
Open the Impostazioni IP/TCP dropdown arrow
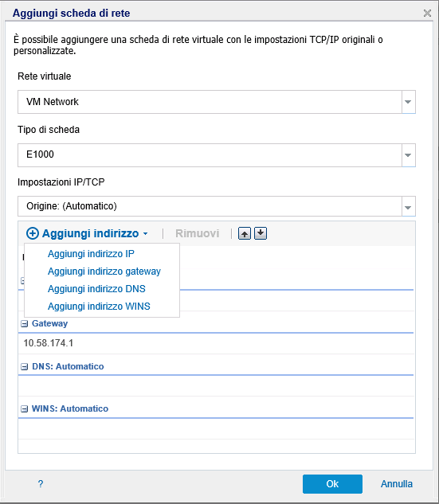click(408, 206)
